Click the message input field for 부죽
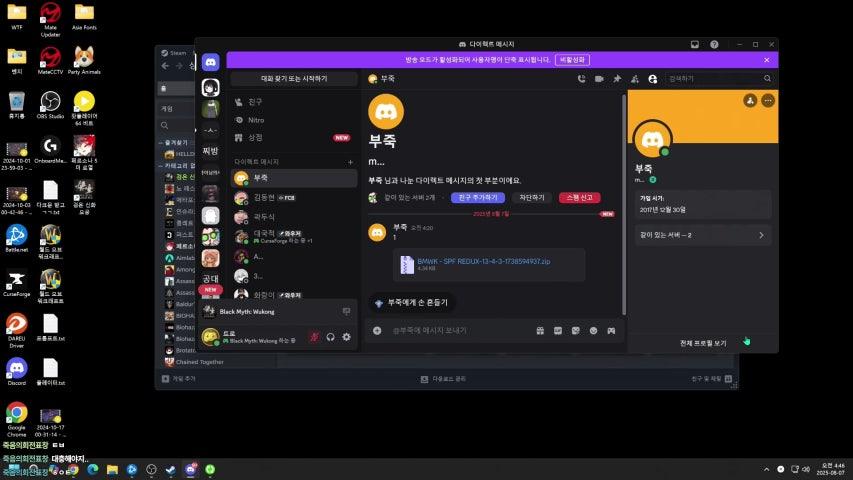The height and width of the screenshot is (480, 853). click(460, 330)
